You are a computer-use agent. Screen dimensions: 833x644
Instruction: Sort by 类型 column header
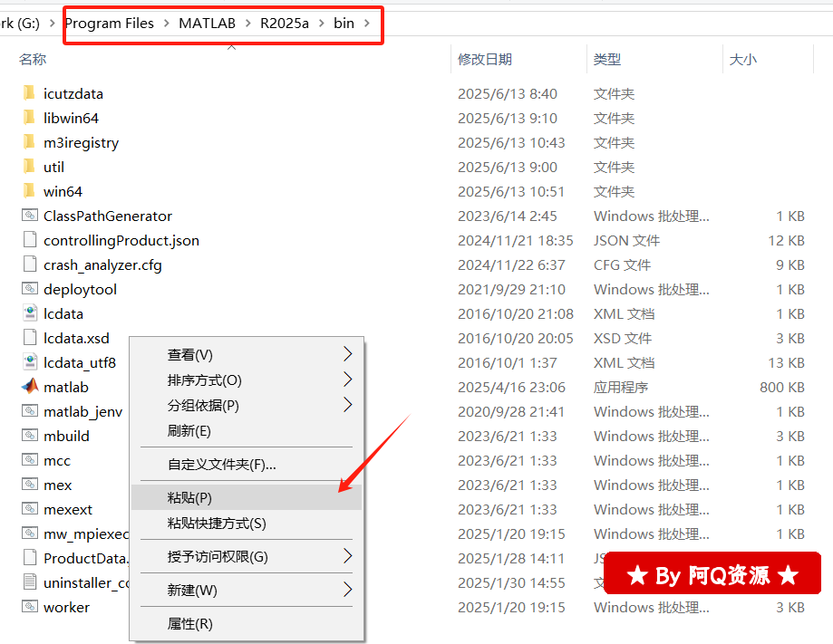pos(607,59)
